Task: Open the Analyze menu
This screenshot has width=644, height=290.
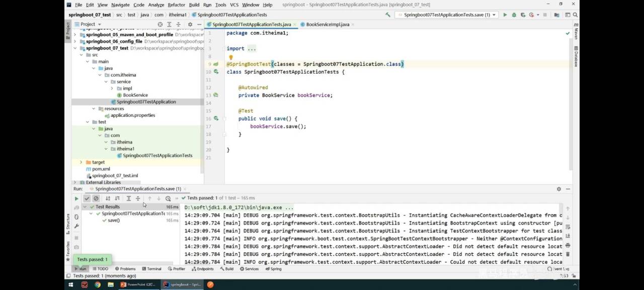Action: coord(156,5)
